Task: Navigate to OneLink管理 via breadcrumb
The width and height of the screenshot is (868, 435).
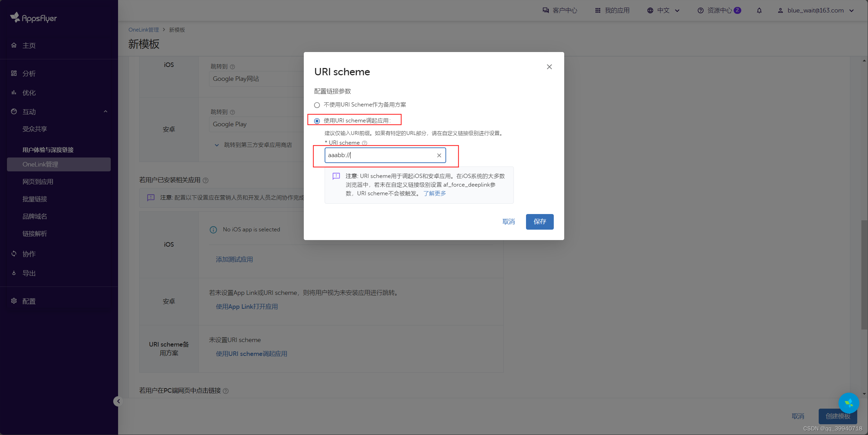Action: [143, 29]
